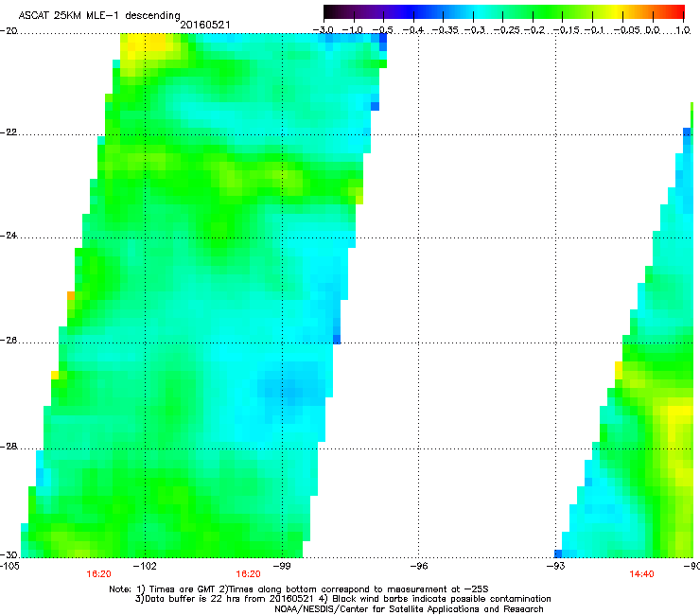Click the 16:20 time between -105 and -102
This screenshot has height=615, width=700.
(x=98, y=574)
